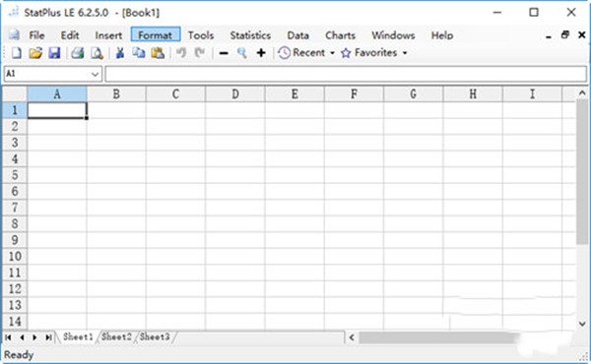Select column B header
Viewport: 591px width, 364px height.
click(x=116, y=94)
